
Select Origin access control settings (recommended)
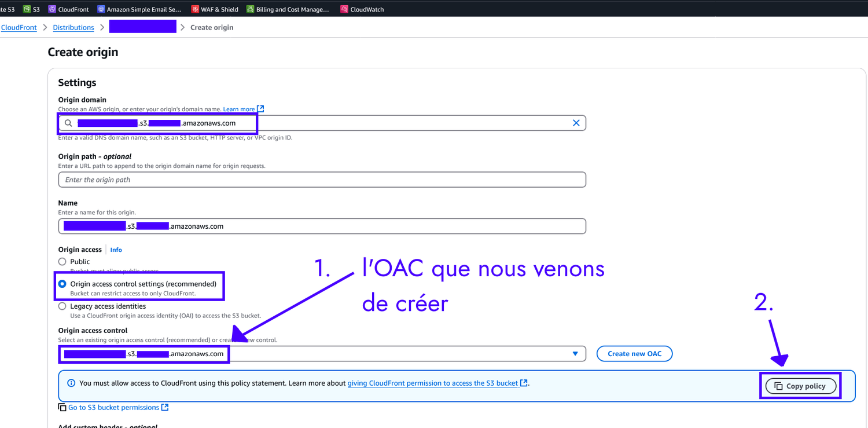tap(62, 284)
